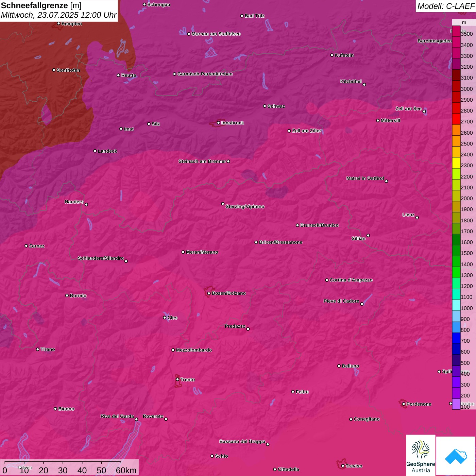Select the pure blue legend swatch between 700 and 800
Viewport: 476px width, 476px height.
coord(456,338)
